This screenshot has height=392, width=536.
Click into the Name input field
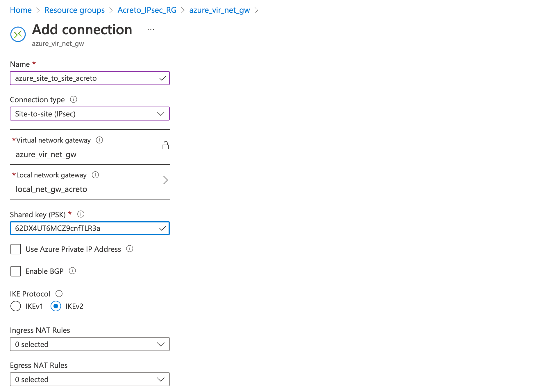pos(90,78)
